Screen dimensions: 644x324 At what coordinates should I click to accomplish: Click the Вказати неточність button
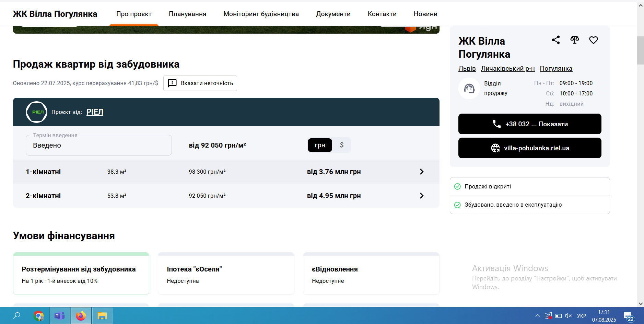coord(200,83)
